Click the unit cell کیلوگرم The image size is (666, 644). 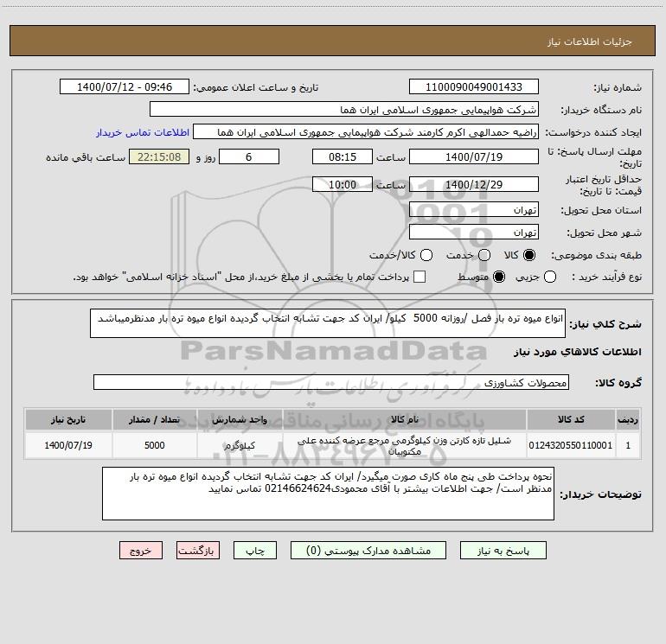[240, 445]
